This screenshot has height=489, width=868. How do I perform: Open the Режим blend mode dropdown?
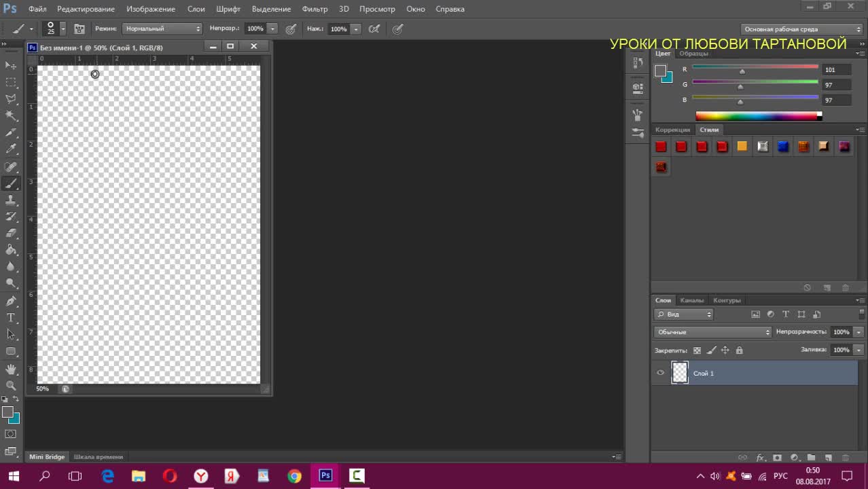162,29
